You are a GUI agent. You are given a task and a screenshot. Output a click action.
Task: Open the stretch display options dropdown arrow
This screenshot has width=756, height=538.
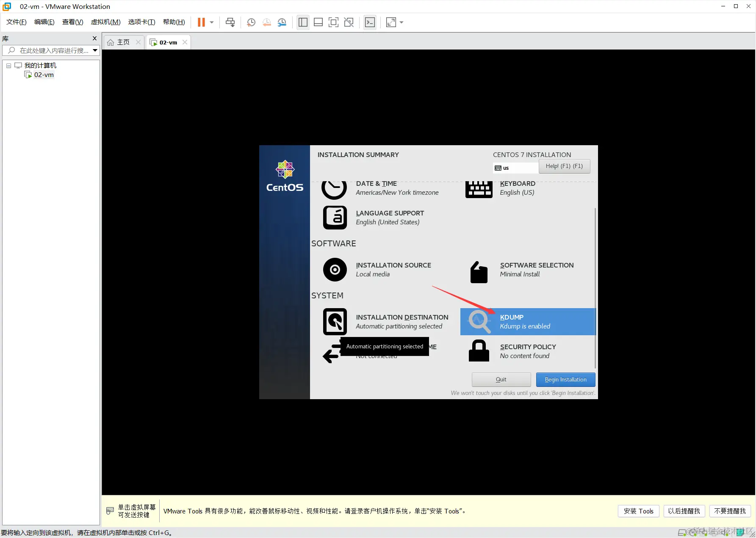[x=402, y=22]
